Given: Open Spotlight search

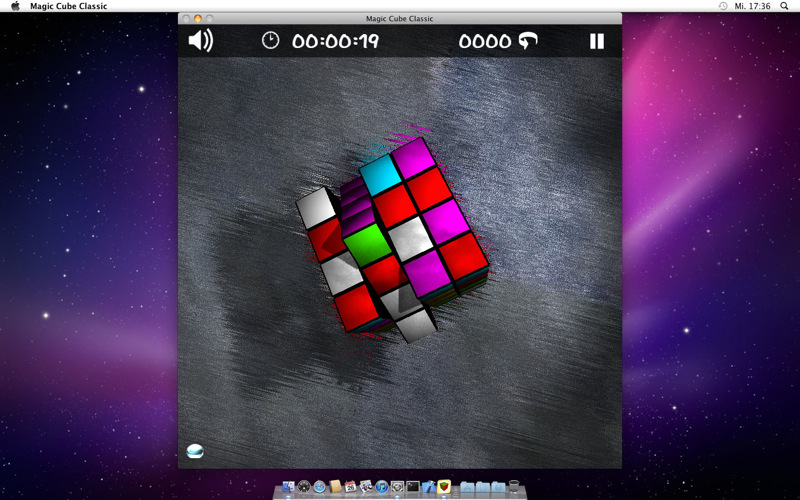Looking at the screenshot, I should click(784, 6).
